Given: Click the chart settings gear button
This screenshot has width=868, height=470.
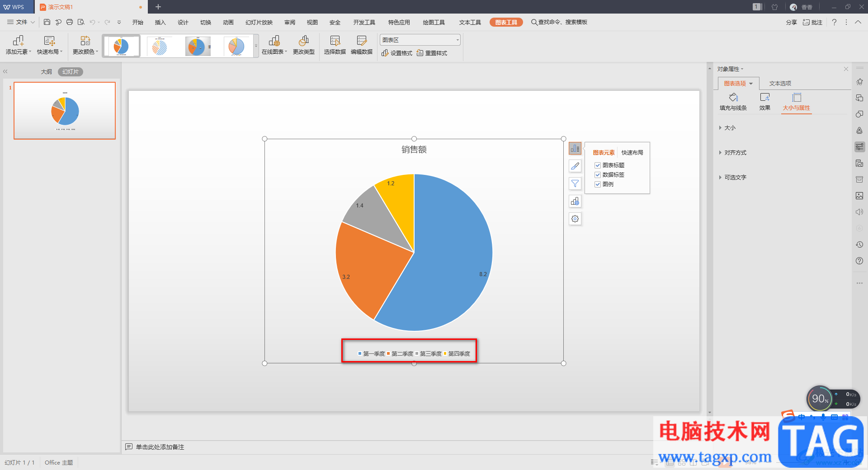Looking at the screenshot, I should [x=575, y=219].
